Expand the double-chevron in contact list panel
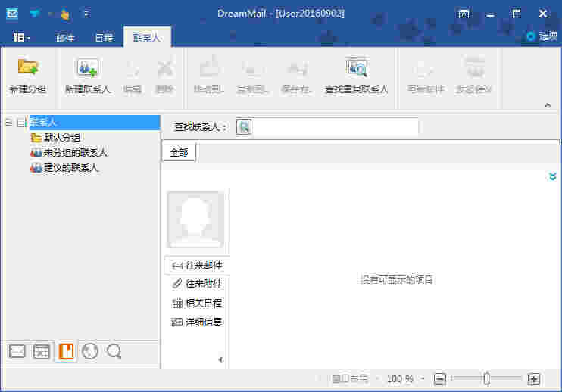 coord(553,176)
